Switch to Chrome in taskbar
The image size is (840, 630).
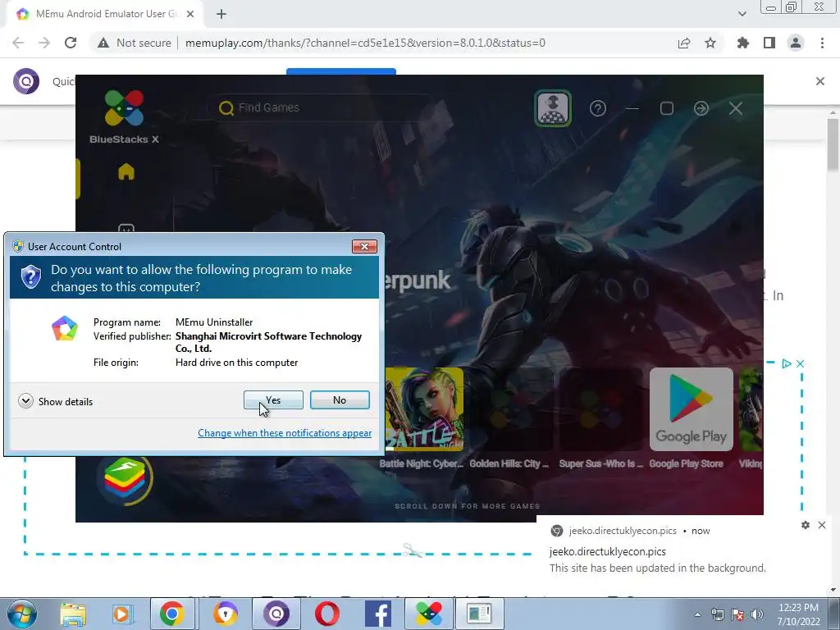pyautogui.click(x=171, y=614)
